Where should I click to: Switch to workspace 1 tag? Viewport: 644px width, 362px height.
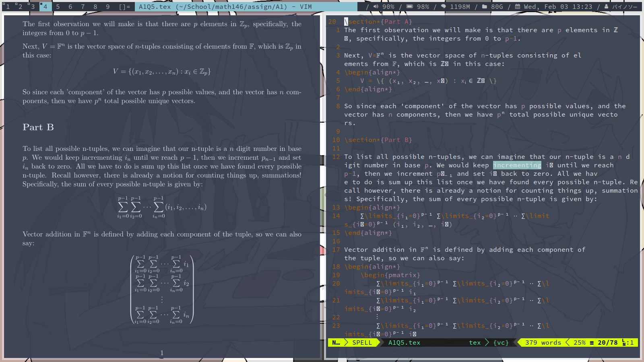[8, 6]
